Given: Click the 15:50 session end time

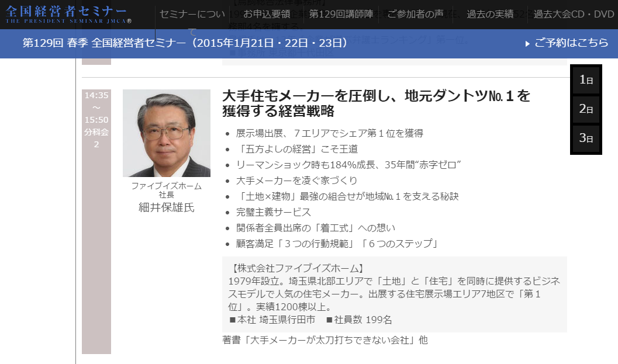Looking at the screenshot, I should pyautogui.click(x=96, y=120).
